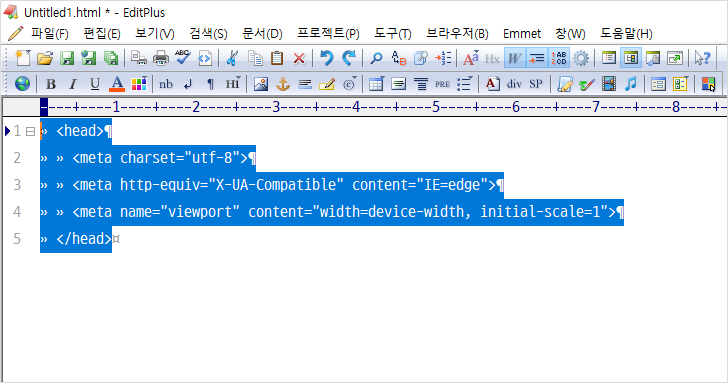Insert div tag
Viewport: 728px width, 383px height.
(514, 84)
